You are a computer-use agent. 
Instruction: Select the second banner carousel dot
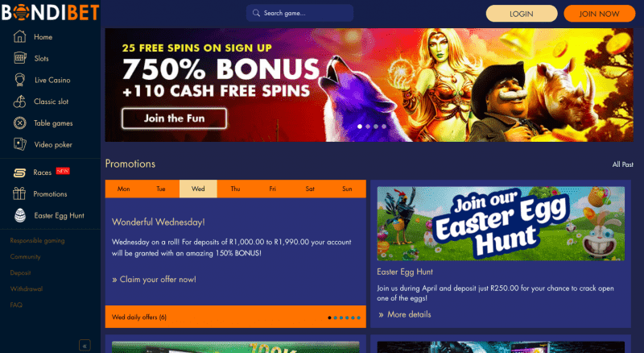[368, 127]
